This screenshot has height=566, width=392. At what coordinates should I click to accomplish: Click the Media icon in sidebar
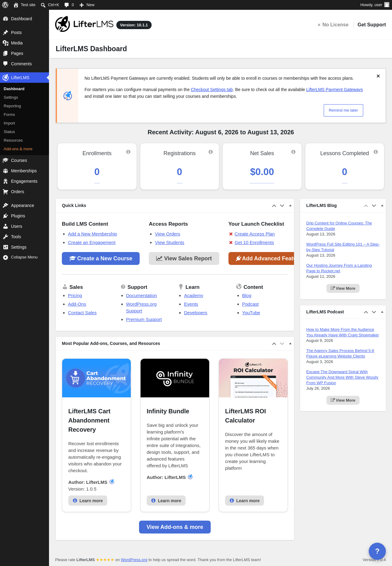pos(6,43)
